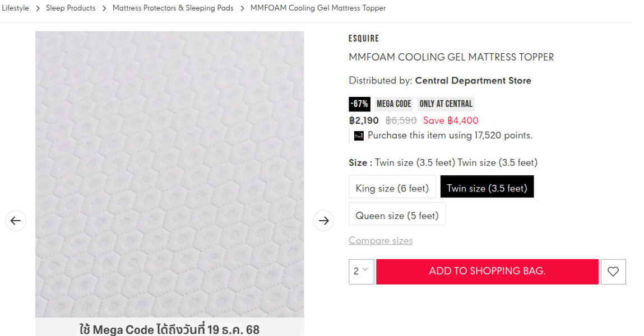
Task: Click the -67% discount badge
Action: (x=359, y=104)
